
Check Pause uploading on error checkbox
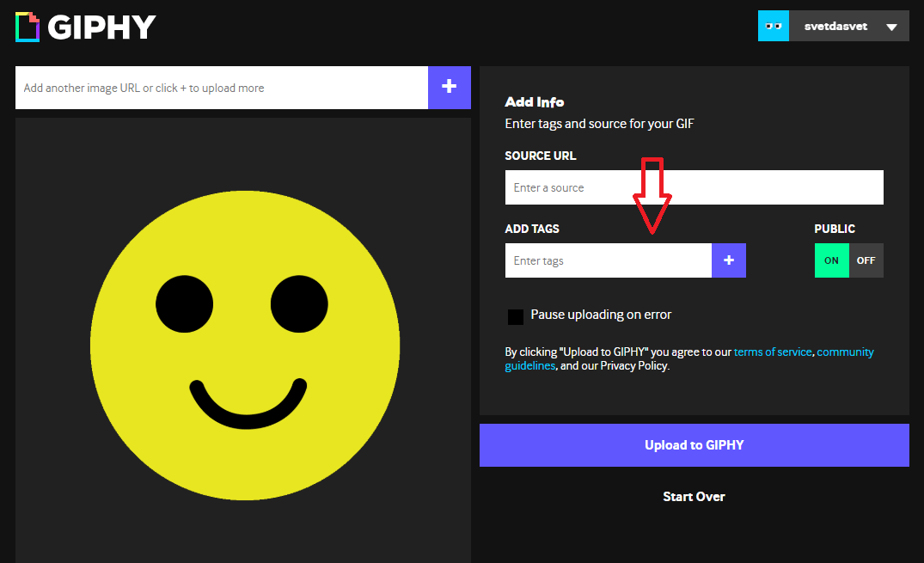pyautogui.click(x=516, y=316)
